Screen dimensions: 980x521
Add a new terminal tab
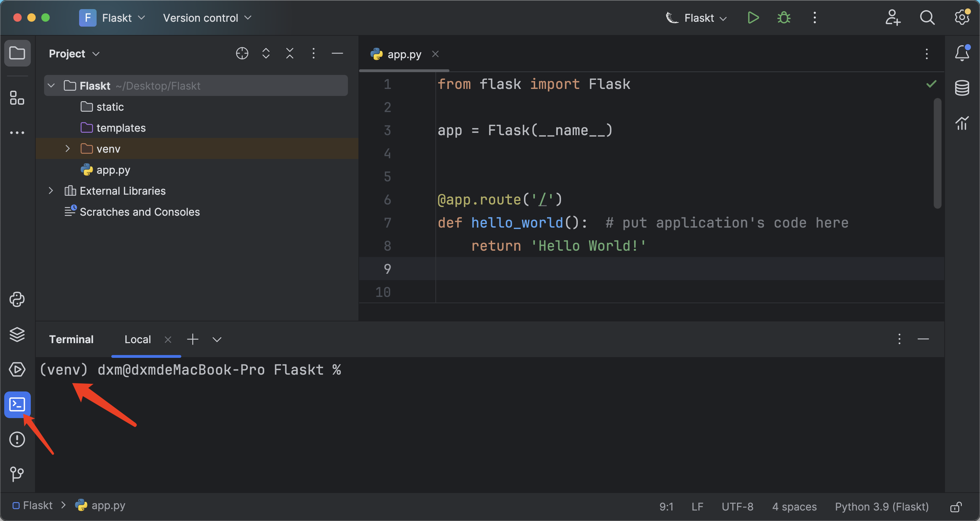click(193, 339)
